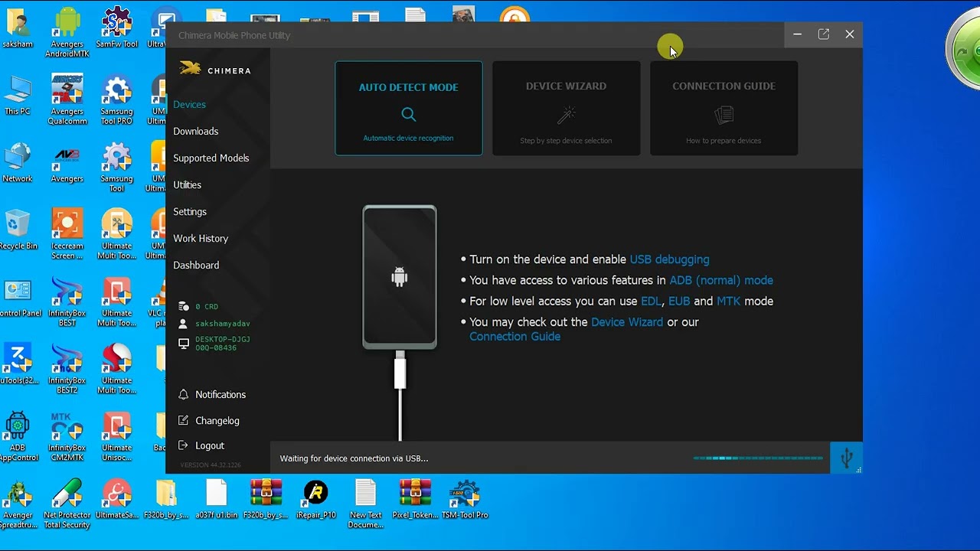Viewport: 980px width, 551px height.
Task: Click the DESKTOP-DJGJ machine ID text
Action: [x=223, y=344]
